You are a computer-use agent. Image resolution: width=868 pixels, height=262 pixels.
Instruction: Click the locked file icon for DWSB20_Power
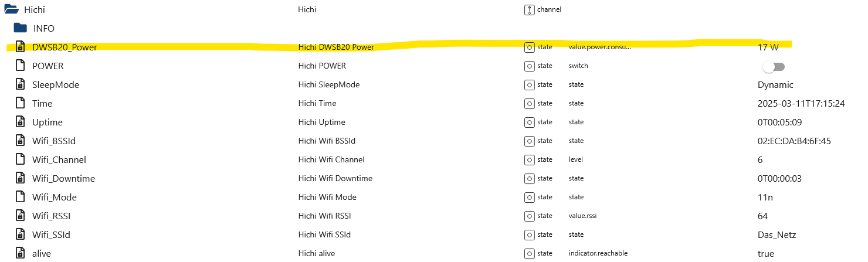click(x=20, y=47)
